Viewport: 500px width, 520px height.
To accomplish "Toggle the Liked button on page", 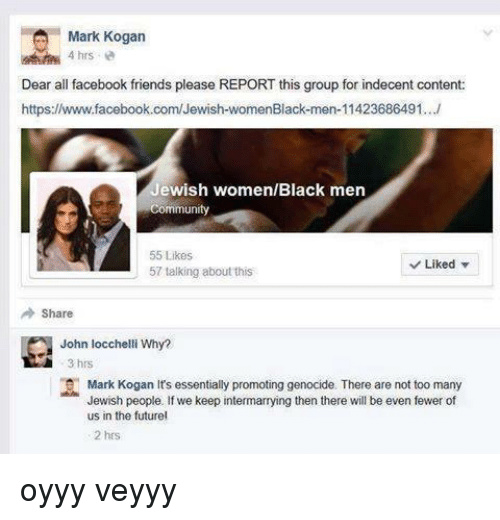I will coord(440,265).
